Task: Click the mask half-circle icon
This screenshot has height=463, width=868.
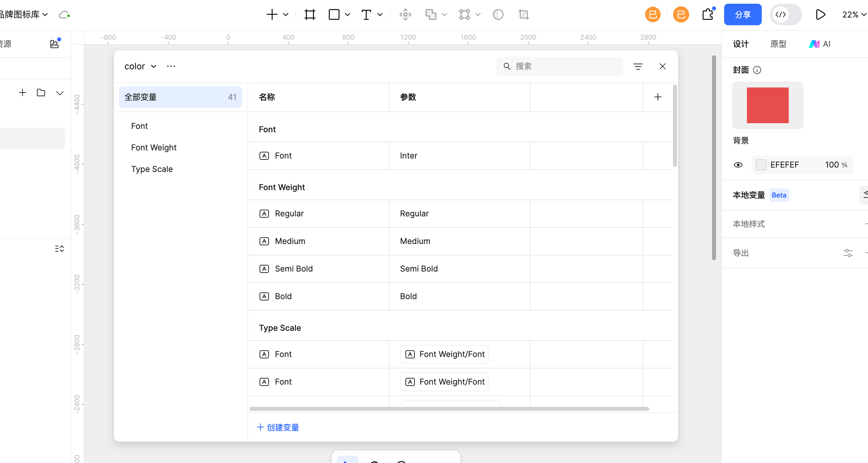Action: tap(498, 14)
